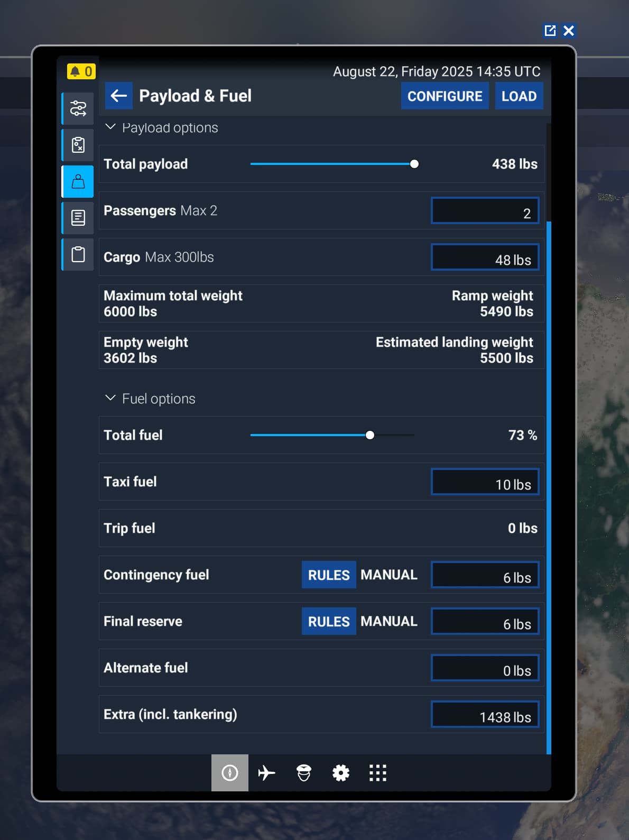Image resolution: width=629 pixels, height=840 pixels.
Task: Click the Payload & Fuel title
Action: point(195,96)
